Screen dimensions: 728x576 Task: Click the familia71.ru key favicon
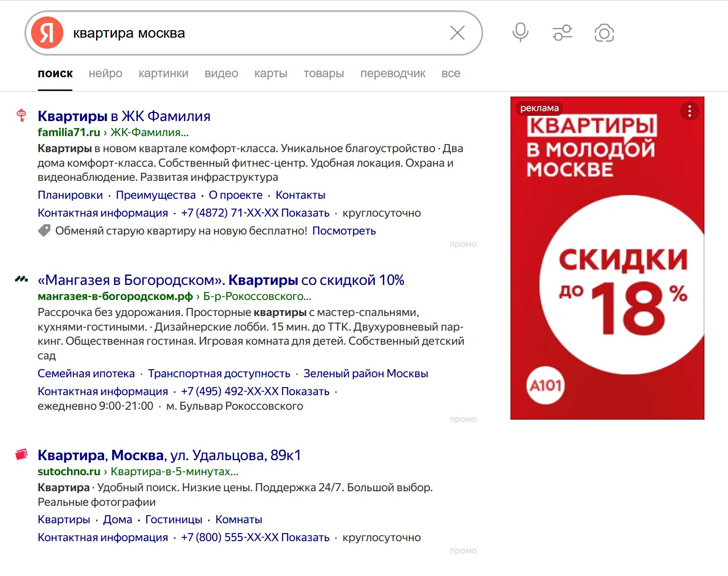coord(21,115)
